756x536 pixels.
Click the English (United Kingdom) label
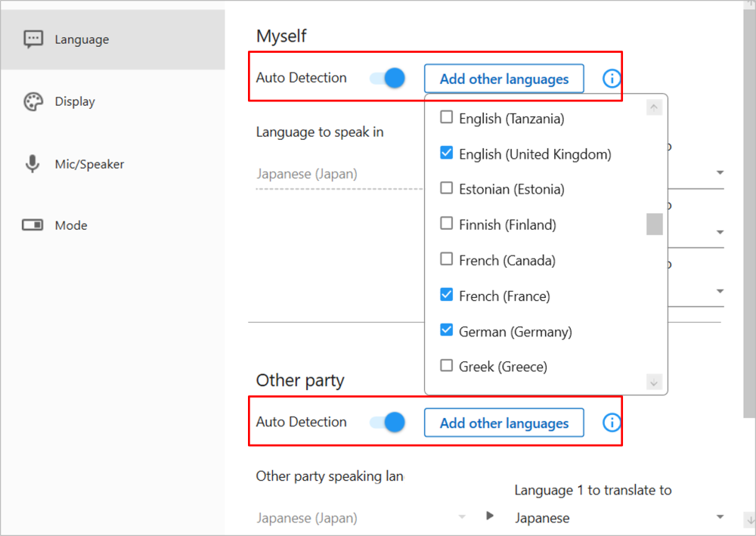(x=534, y=154)
